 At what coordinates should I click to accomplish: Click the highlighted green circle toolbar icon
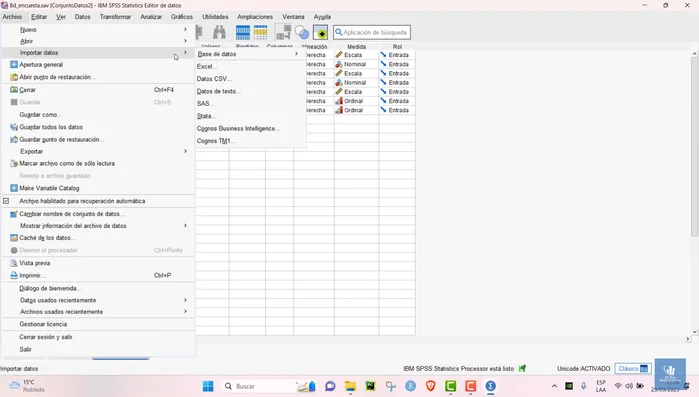pyautogui.click(x=321, y=33)
